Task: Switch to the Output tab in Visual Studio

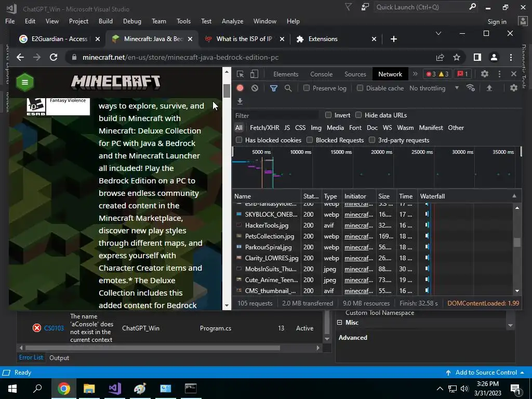Action: [59, 357]
